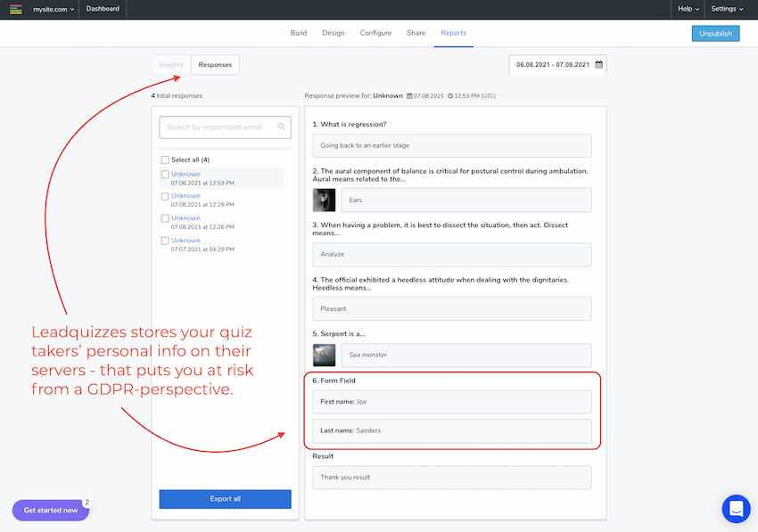Switch to the Configure tab

coord(375,33)
